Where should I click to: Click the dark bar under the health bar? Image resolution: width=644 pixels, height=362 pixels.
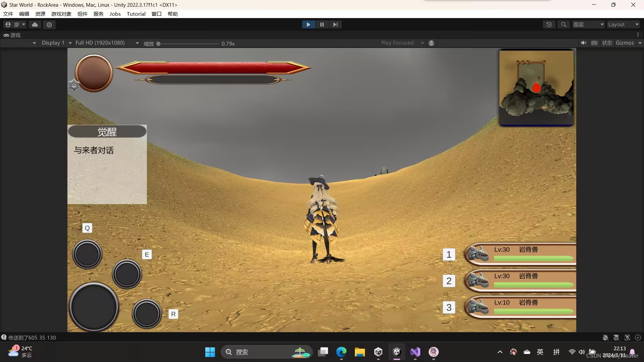pos(213,79)
